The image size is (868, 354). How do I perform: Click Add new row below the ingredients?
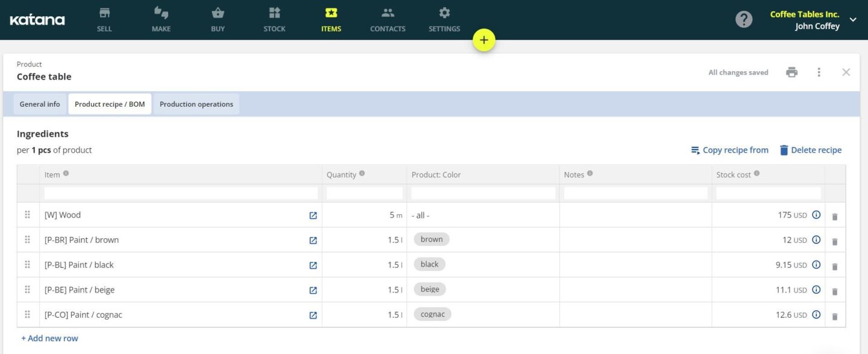[49, 338]
